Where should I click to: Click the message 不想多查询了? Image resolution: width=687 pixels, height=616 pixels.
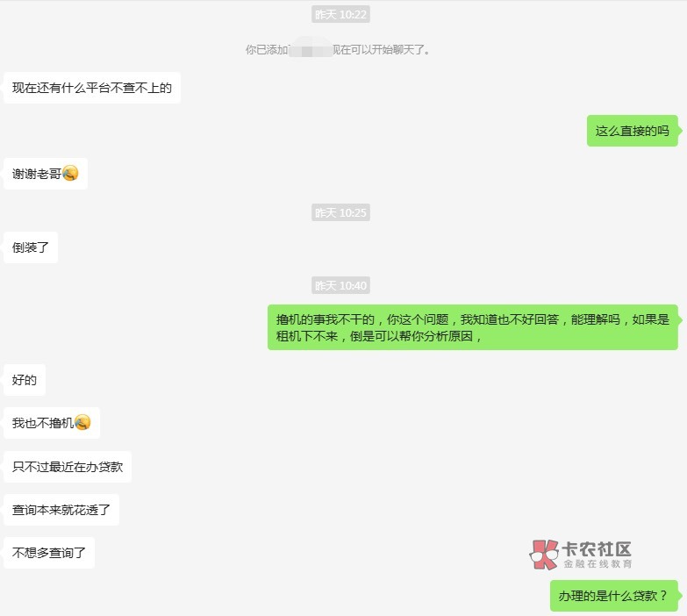click(49, 553)
